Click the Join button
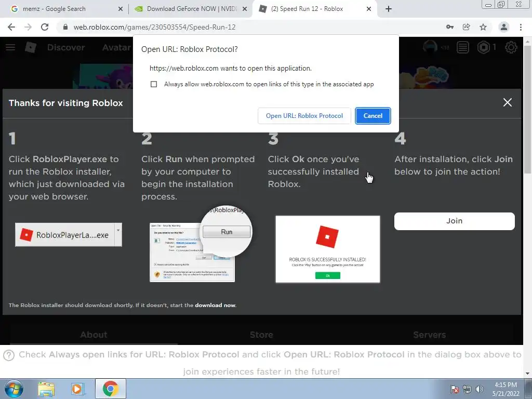The width and height of the screenshot is (532, 399). (454, 221)
